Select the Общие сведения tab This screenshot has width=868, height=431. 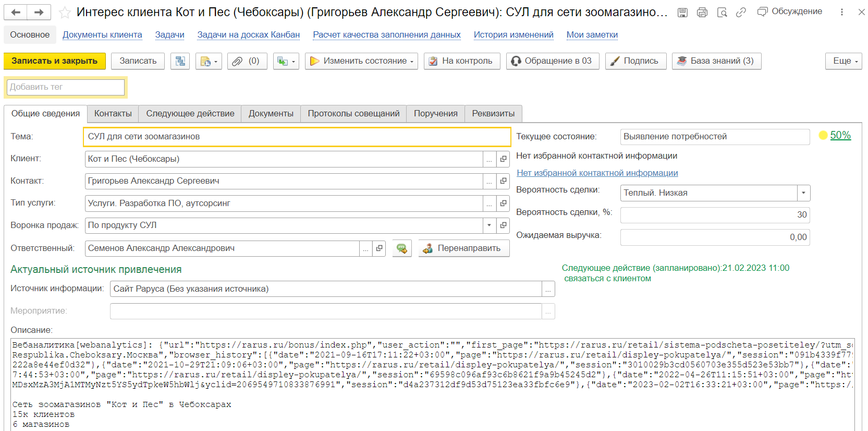pos(46,114)
